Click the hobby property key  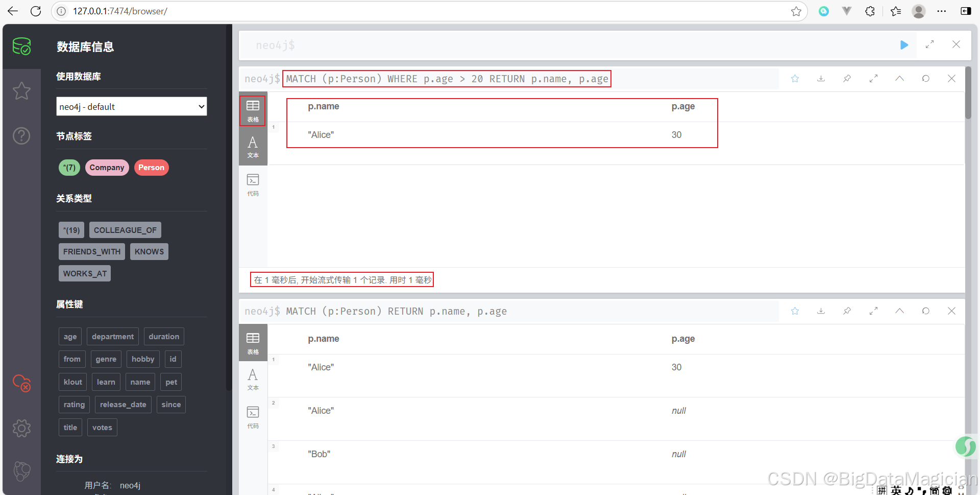pyautogui.click(x=143, y=359)
